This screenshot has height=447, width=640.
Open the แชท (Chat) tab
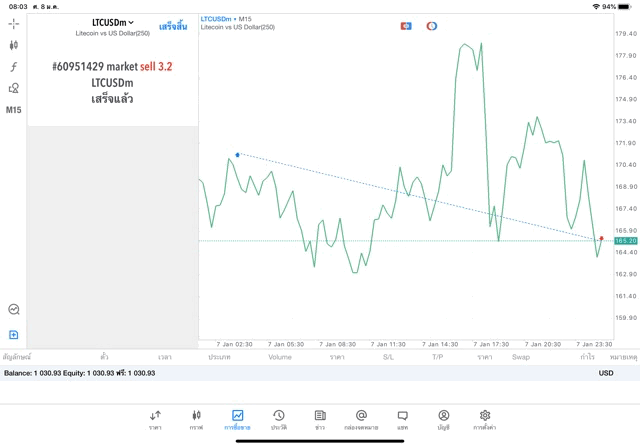click(402, 420)
